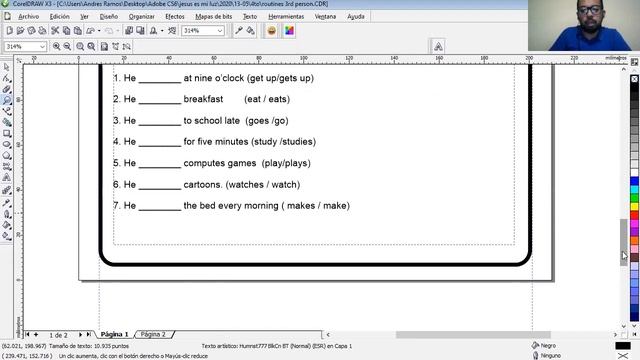This screenshot has width=640, height=360.
Task: Click the Import icon
Action: 129,31
